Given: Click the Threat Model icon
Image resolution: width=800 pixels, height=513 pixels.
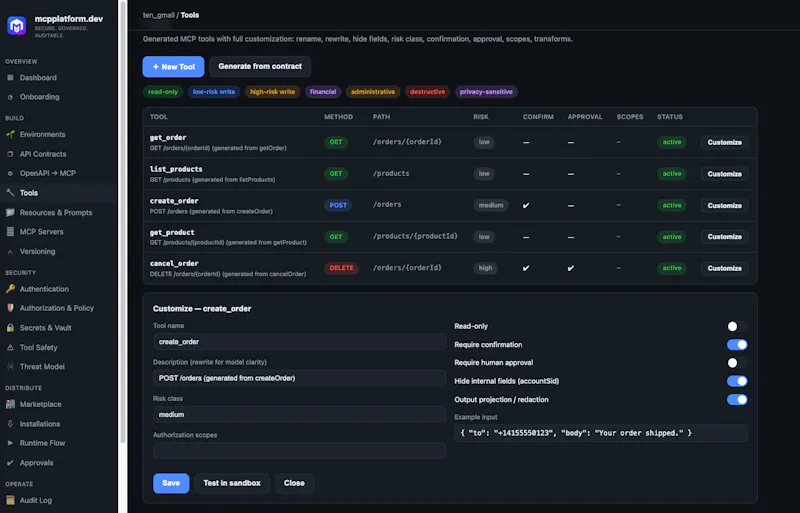Looking at the screenshot, I should point(10,366).
